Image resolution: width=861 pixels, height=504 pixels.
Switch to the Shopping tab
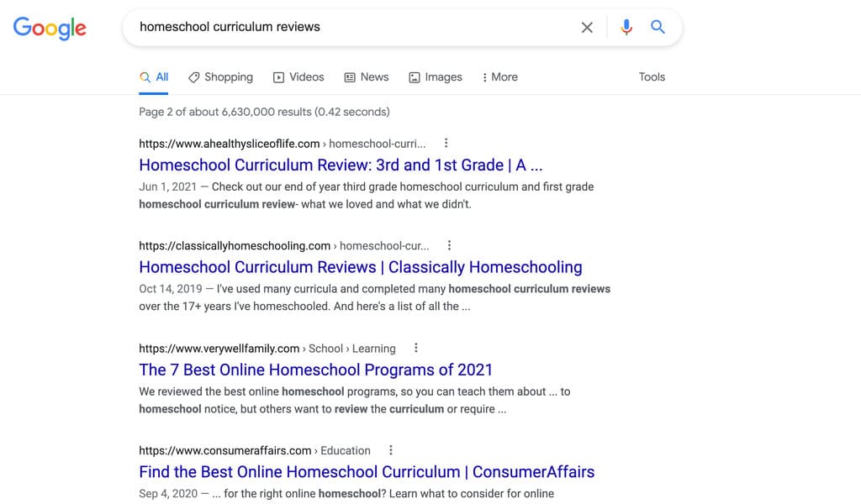[x=220, y=77]
